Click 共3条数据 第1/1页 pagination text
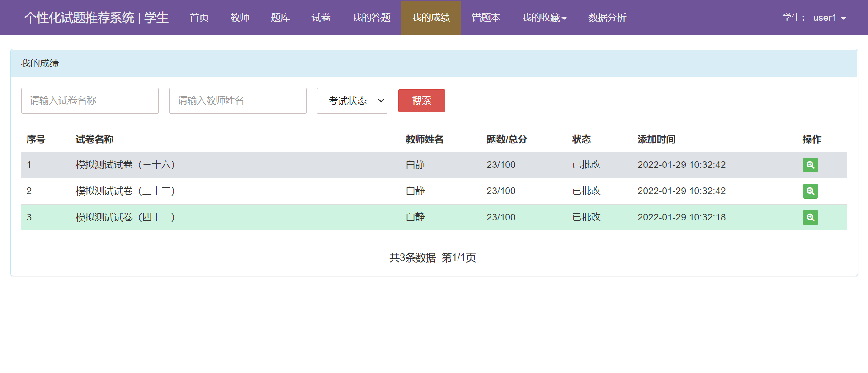 (x=433, y=258)
